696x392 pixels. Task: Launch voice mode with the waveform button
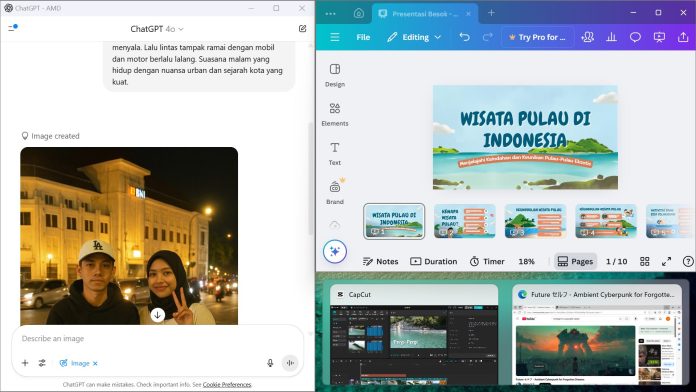tap(290, 363)
